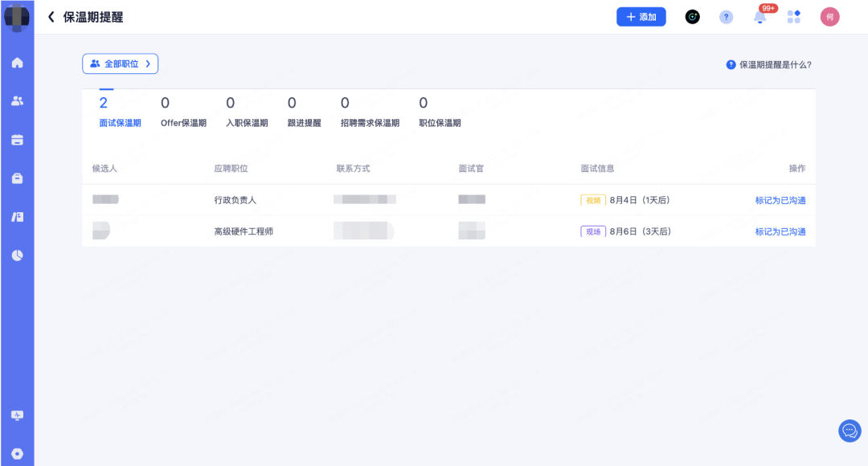The width and height of the screenshot is (868, 466).
Task: Click the blue 添加 button
Action: coord(641,17)
